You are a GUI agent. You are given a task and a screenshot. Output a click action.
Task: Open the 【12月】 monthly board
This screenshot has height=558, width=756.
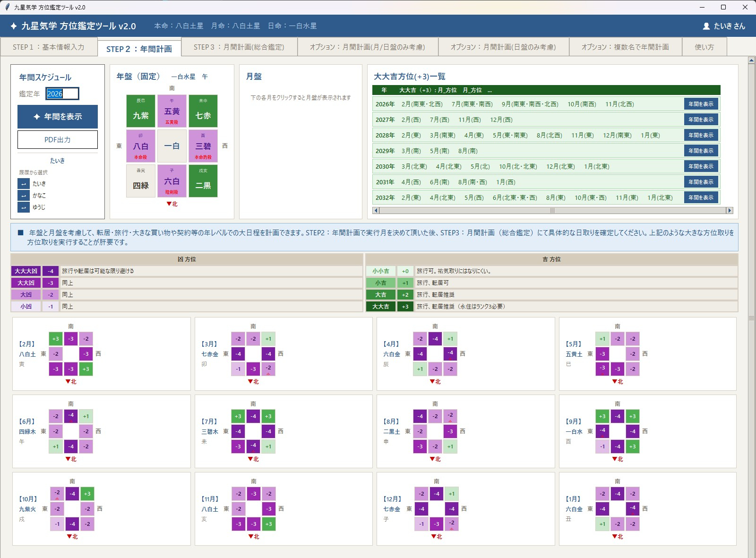(465, 509)
